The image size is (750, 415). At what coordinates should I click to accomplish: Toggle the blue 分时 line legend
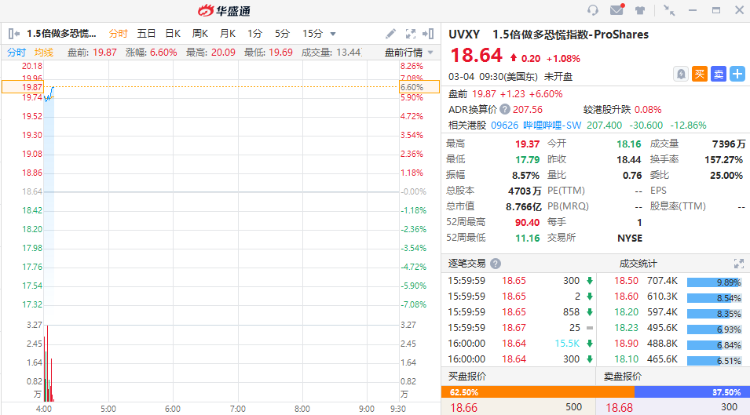pos(16,52)
